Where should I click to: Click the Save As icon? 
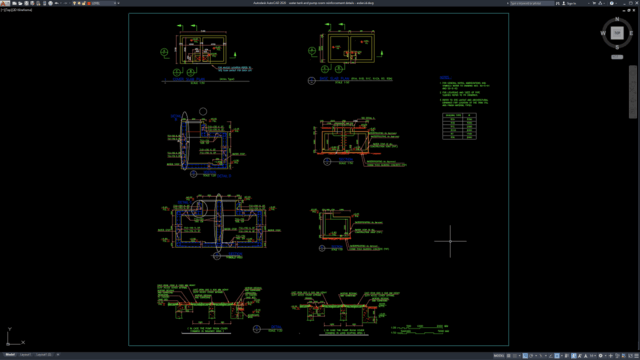32,3
